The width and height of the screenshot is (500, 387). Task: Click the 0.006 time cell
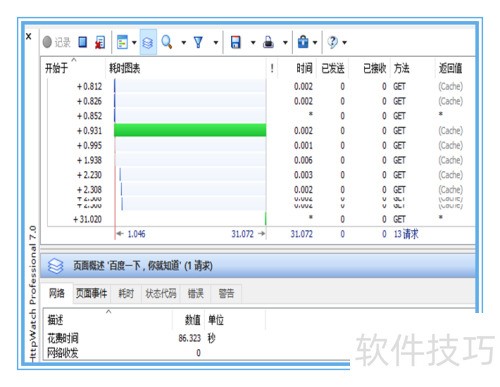pyautogui.click(x=303, y=160)
